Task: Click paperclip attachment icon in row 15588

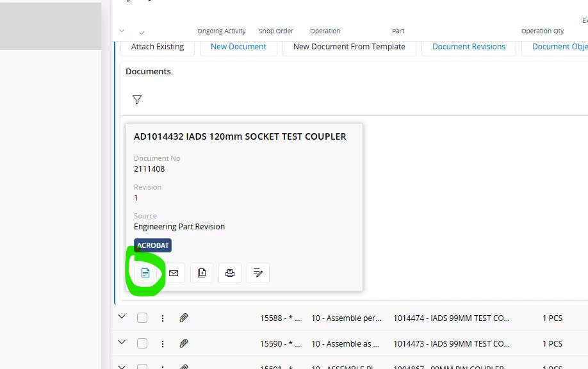Action: pyautogui.click(x=183, y=318)
